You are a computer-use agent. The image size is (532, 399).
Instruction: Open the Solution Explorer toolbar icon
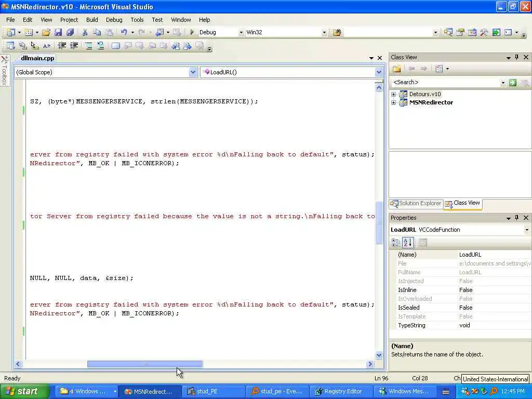click(448, 32)
